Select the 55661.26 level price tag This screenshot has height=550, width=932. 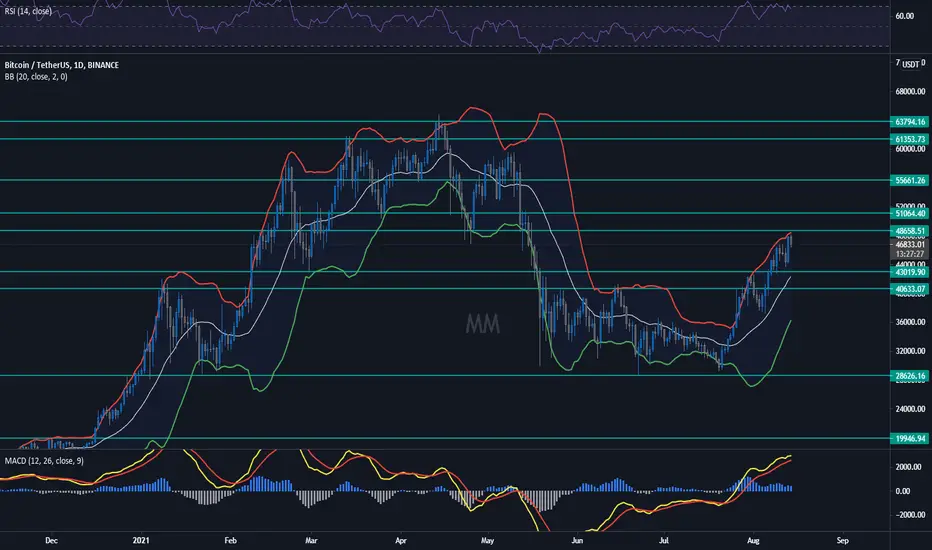(x=909, y=180)
